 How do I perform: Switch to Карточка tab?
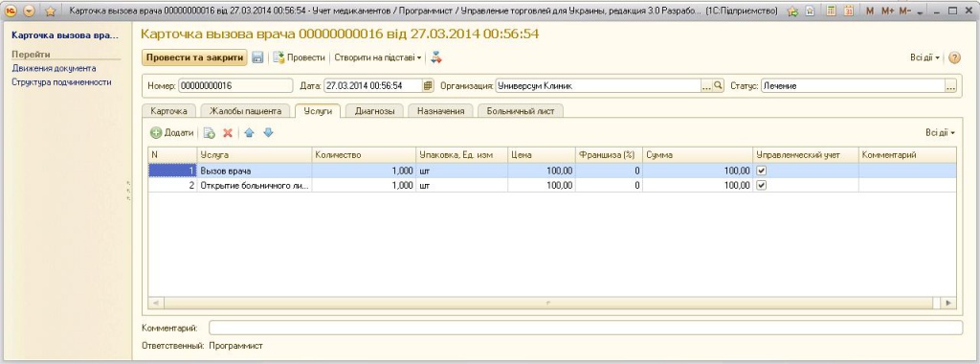coord(168,111)
